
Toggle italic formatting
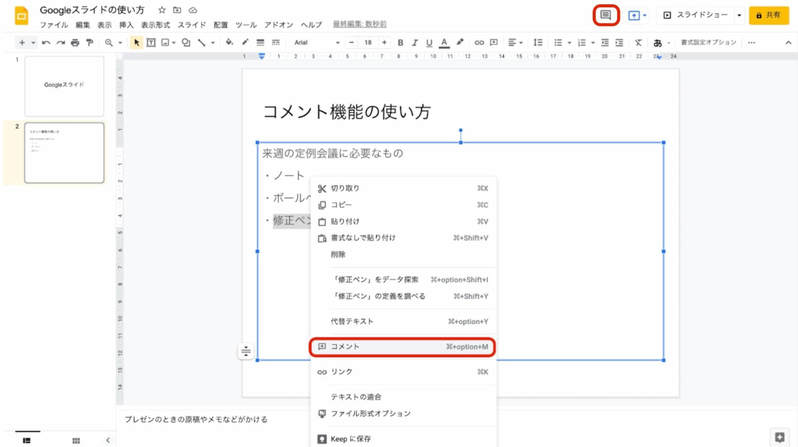click(415, 43)
